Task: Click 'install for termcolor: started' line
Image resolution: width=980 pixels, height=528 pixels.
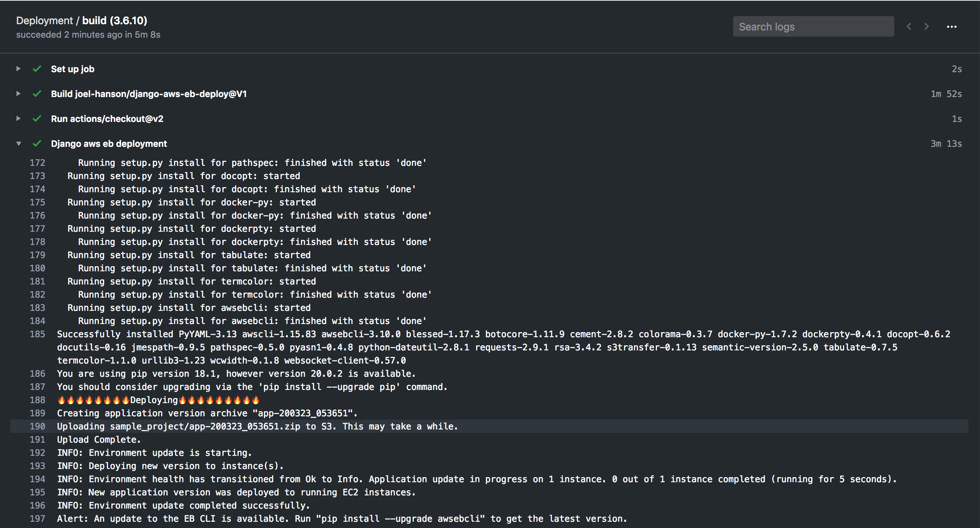Action: (x=192, y=282)
